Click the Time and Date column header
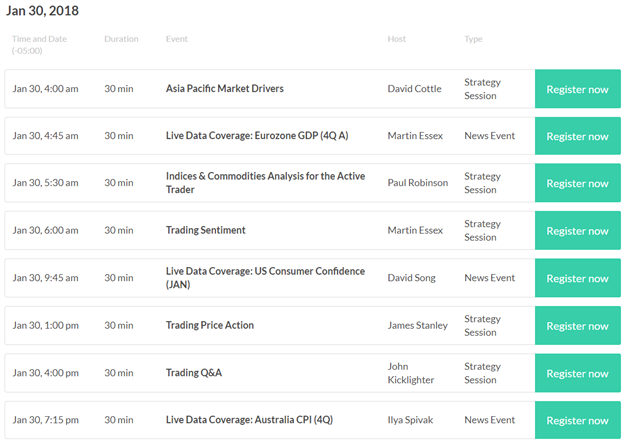This screenshot has height=443, width=624. pos(39,44)
